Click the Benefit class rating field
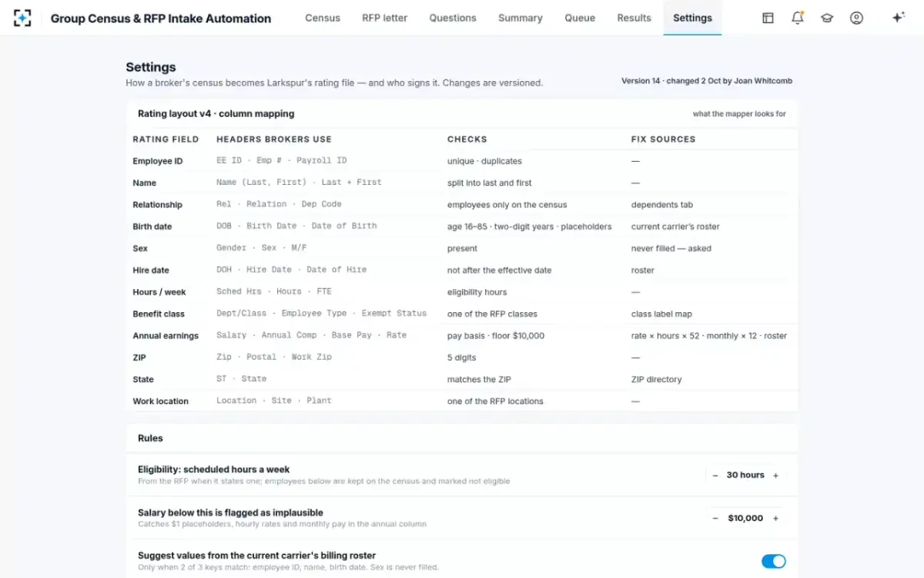The width and height of the screenshot is (924, 578). click(159, 314)
